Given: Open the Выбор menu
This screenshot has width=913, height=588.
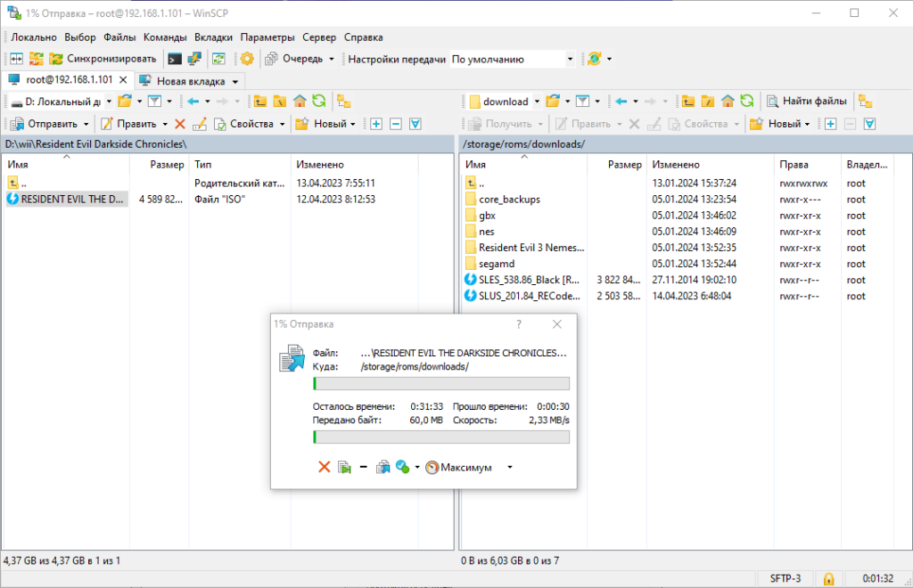Looking at the screenshot, I should (x=80, y=37).
